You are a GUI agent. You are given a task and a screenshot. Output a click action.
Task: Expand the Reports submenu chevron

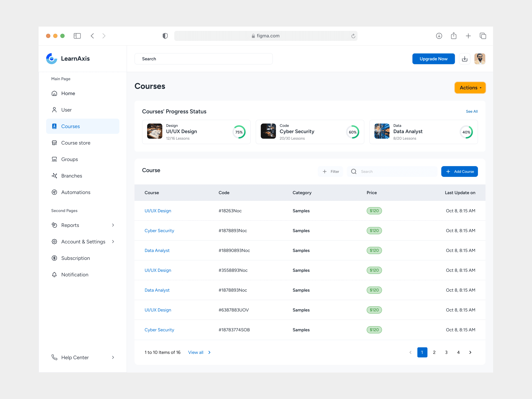pyautogui.click(x=113, y=225)
